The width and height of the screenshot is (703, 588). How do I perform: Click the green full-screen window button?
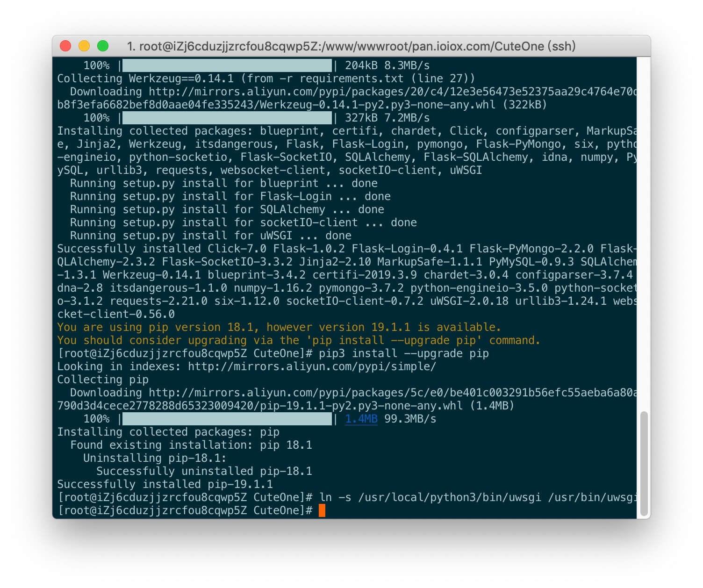(x=103, y=46)
